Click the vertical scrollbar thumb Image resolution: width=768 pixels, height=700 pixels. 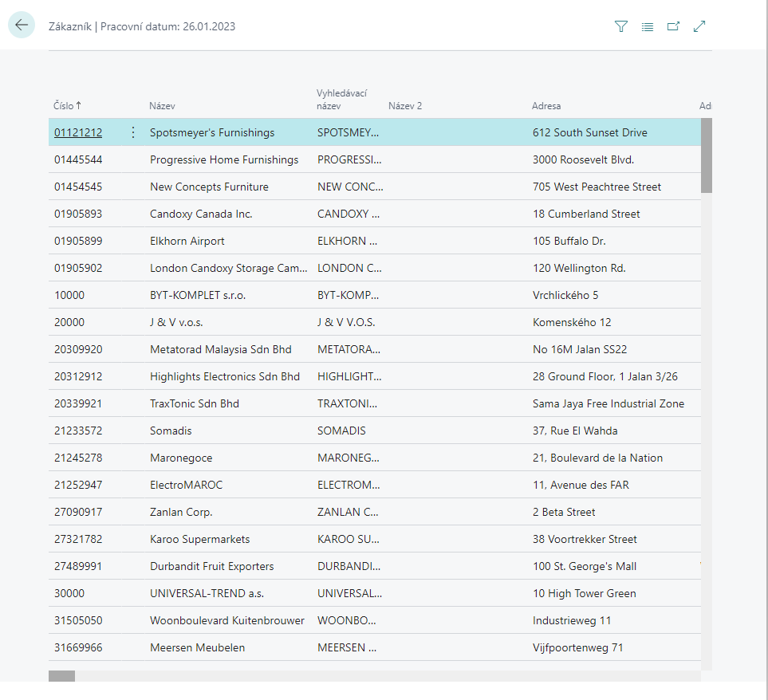click(x=706, y=155)
